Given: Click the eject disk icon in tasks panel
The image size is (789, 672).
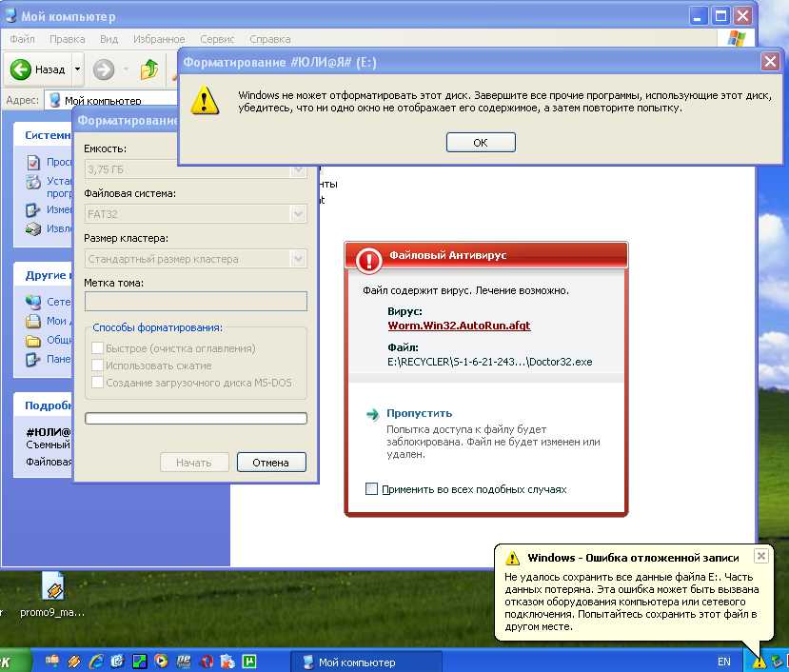Looking at the screenshot, I should pos(33,229).
